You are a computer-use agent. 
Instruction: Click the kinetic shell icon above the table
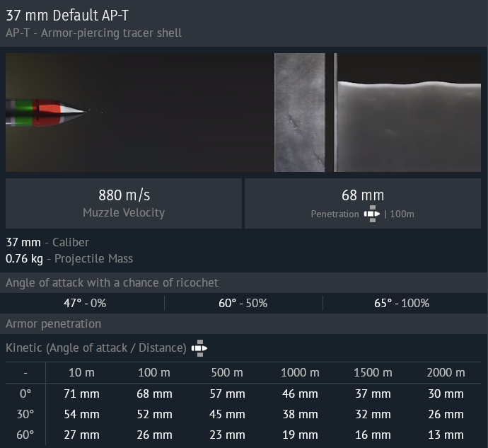coord(199,348)
